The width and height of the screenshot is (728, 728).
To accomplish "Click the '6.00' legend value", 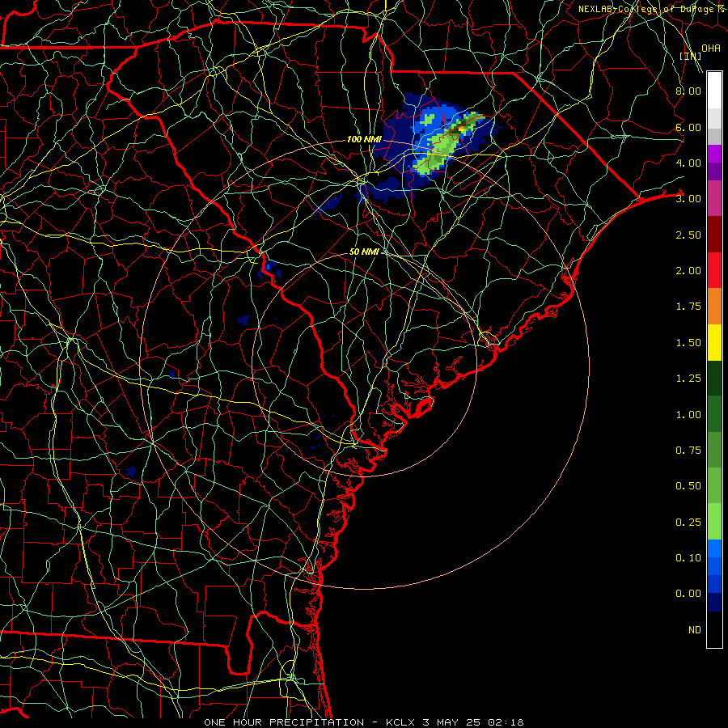I will [x=688, y=127].
